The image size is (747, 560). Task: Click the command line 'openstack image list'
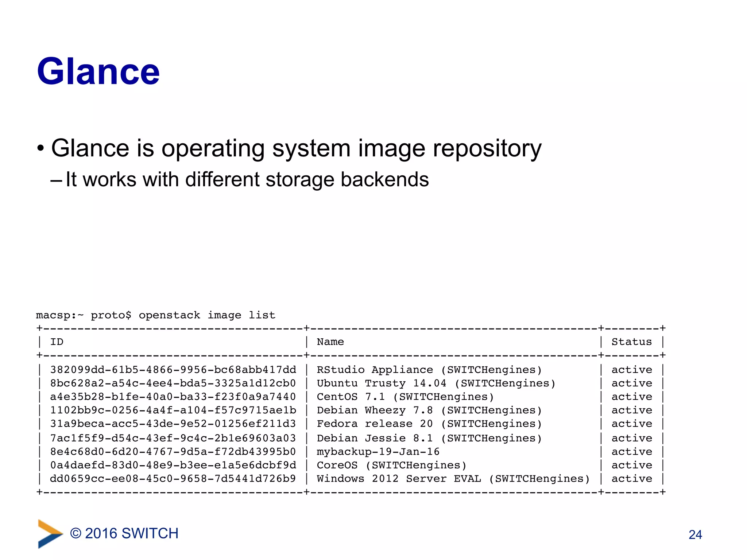[207, 315]
